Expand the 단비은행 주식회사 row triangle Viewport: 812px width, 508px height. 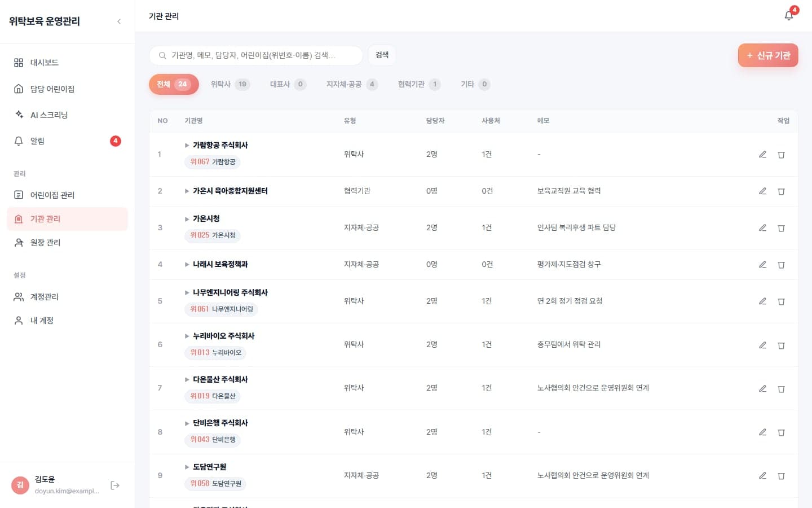tap(187, 423)
